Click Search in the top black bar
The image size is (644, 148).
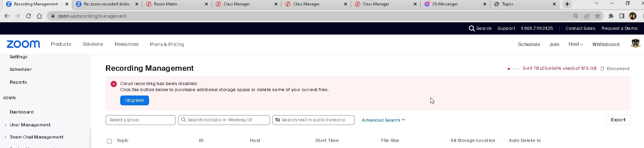point(480,28)
